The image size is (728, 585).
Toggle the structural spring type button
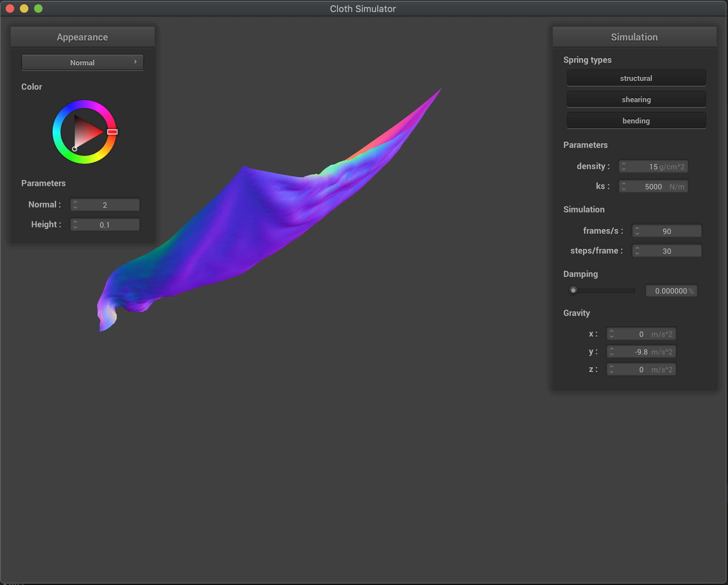636,78
